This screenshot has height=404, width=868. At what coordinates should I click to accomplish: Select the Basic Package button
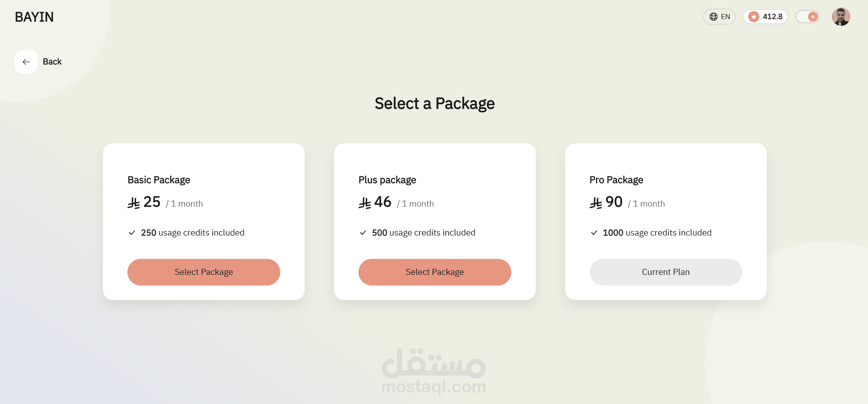click(x=203, y=272)
